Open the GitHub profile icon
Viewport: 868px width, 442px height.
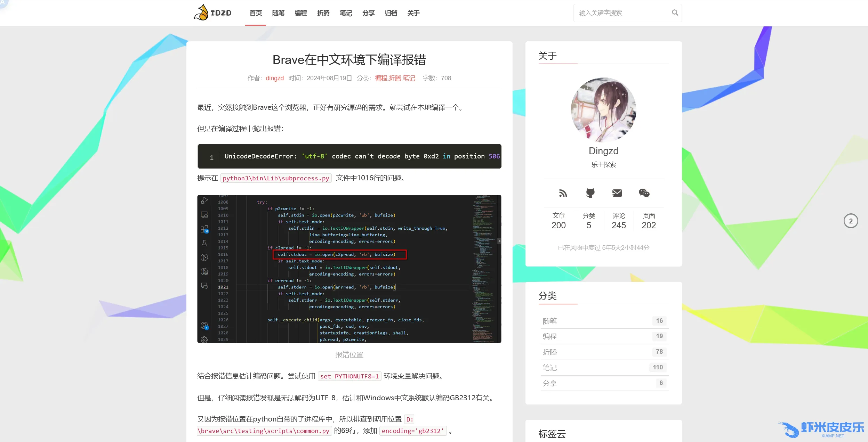click(590, 193)
